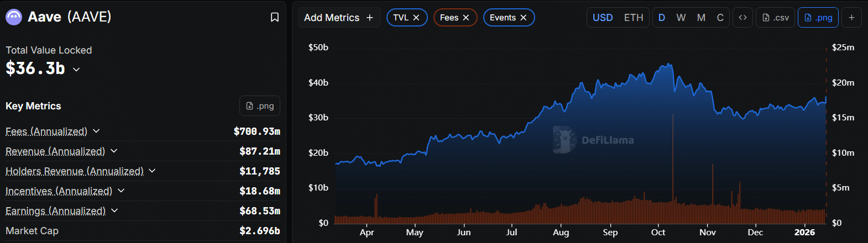Open the Add Metrics menu
Screen dimensions: 868x243
[x=338, y=18]
